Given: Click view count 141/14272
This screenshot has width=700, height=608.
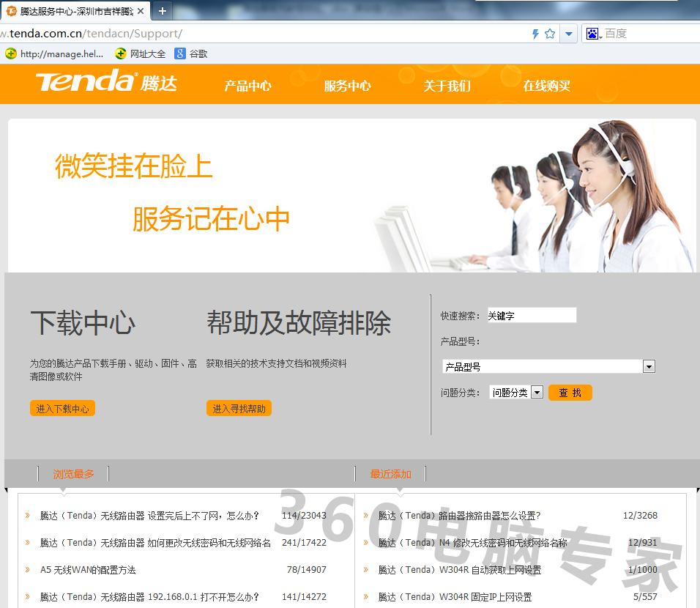Looking at the screenshot, I should (304, 597).
